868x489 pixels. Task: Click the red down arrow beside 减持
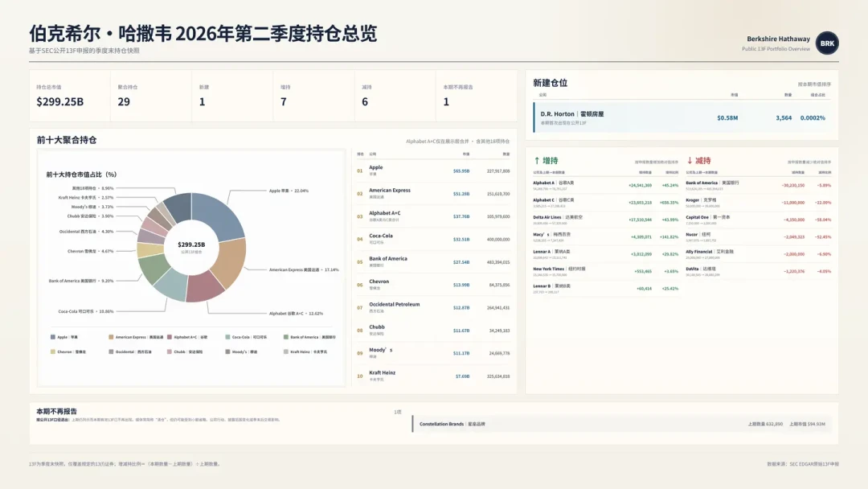tap(690, 161)
